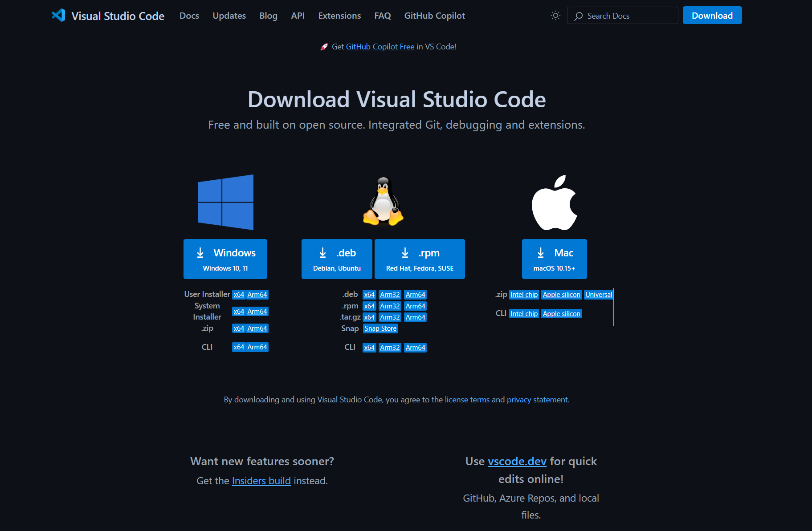
Task: Go to the Blog page
Action: pyautogui.click(x=269, y=16)
